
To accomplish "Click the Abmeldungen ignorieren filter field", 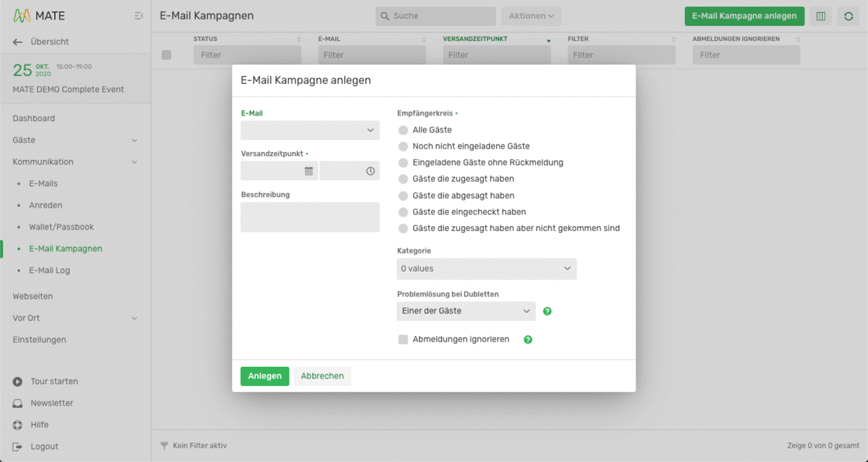I will click(x=746, y=55).
